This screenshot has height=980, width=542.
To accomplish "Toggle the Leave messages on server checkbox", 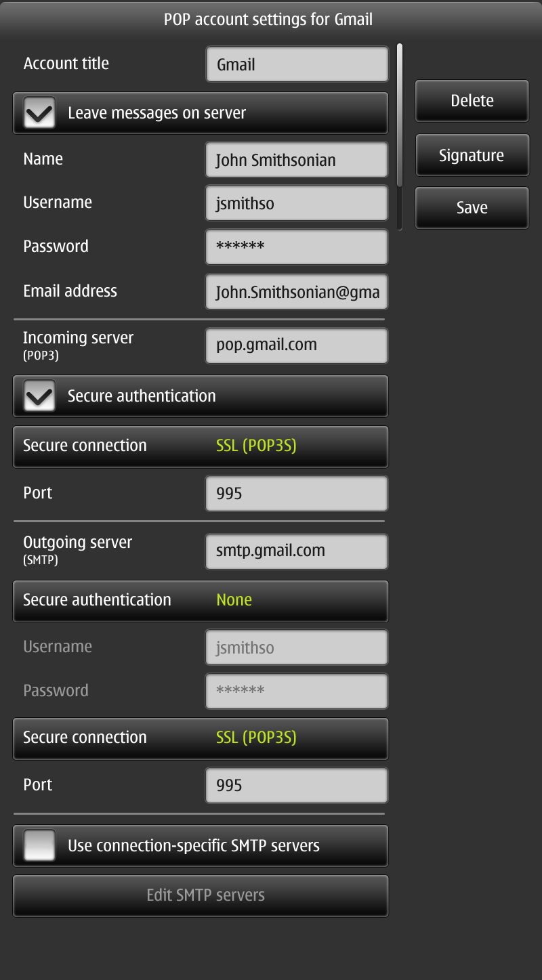I will [x=39, y=113].
